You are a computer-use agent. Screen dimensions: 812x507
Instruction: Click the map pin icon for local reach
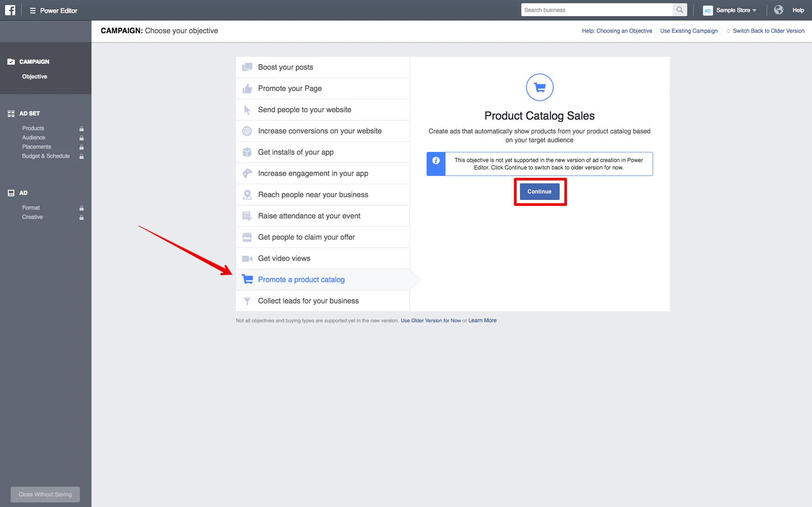pos(247,195)
